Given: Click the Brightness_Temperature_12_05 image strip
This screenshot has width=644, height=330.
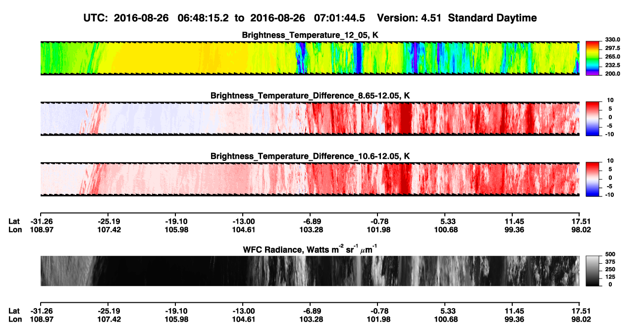Looking at the screenshot, I should pos(310,58).
